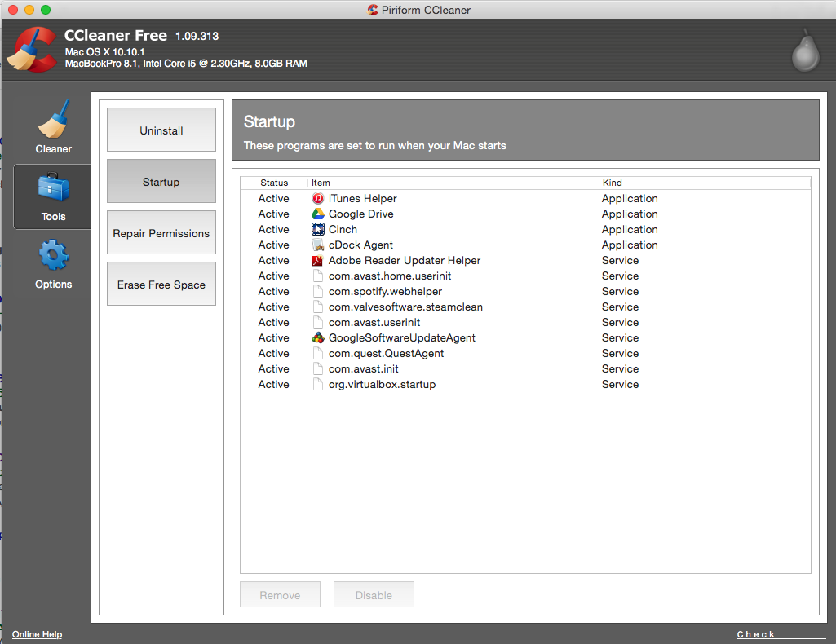Select the com.spotify.webhelper entry
Image resolution: width=836 pixels, height=644 pixels.
pyautogui.click(x=525, y=291)
